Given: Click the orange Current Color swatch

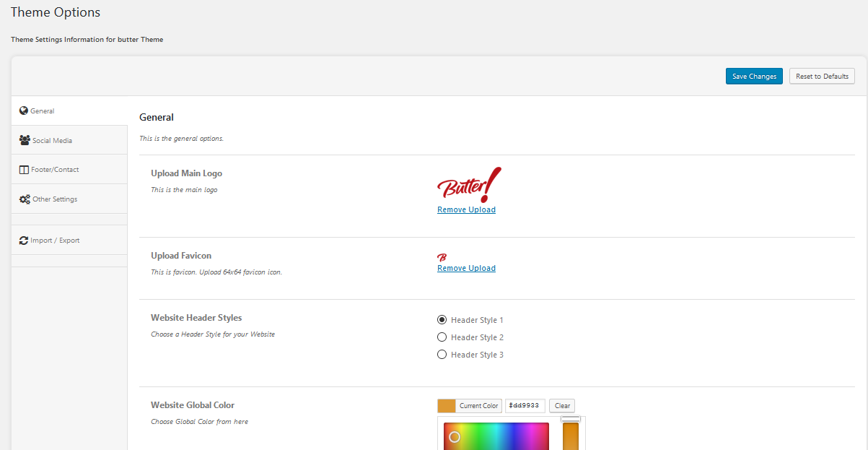Looking at the screenshot, I should (x=447, y=406).
